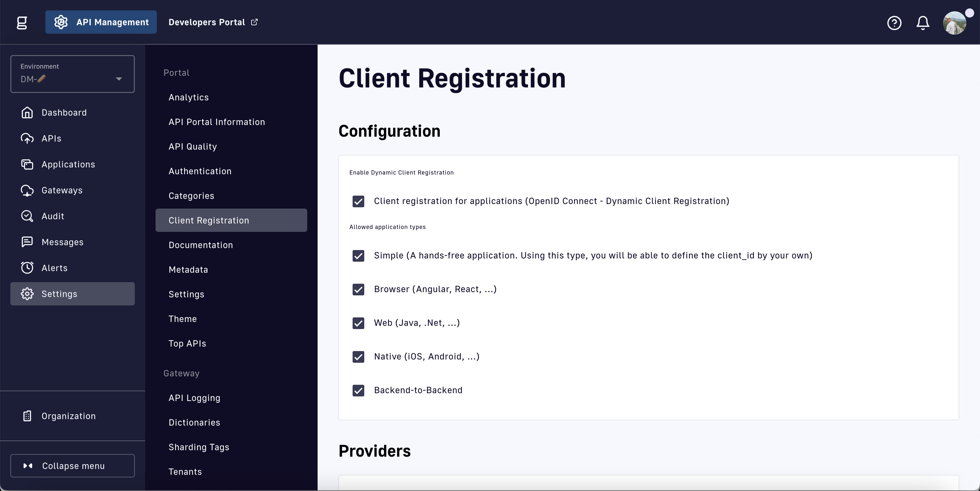Viewport: 980px width, 491px height.
Task: Select Sharding Tags in Gateway section
Action: click(x=199, y=447)
